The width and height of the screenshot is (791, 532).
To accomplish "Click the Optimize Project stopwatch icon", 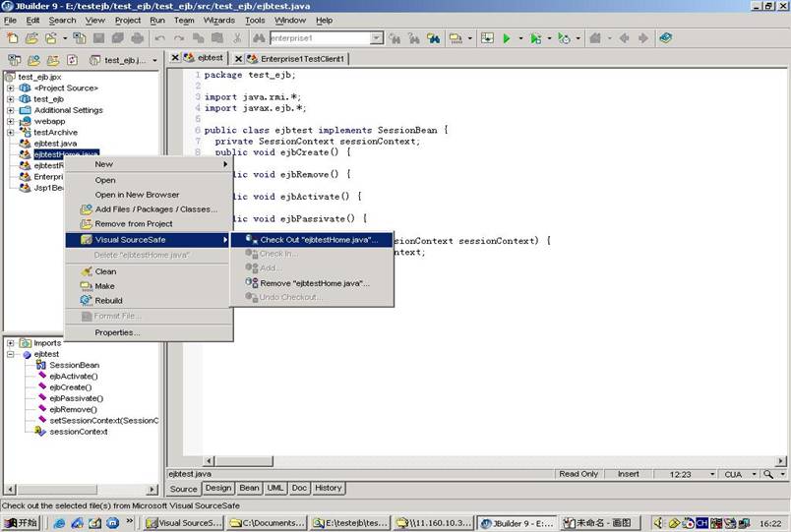I will pyautogui.click(x=564, y=38).
